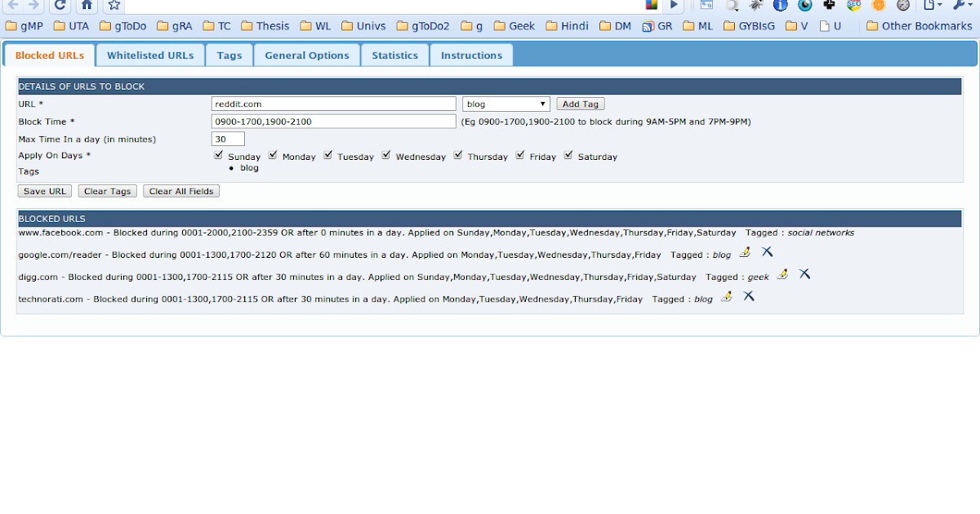Toggle the Monday checkbox
Viewport: 980px width, 514px height.
[273, 154]
